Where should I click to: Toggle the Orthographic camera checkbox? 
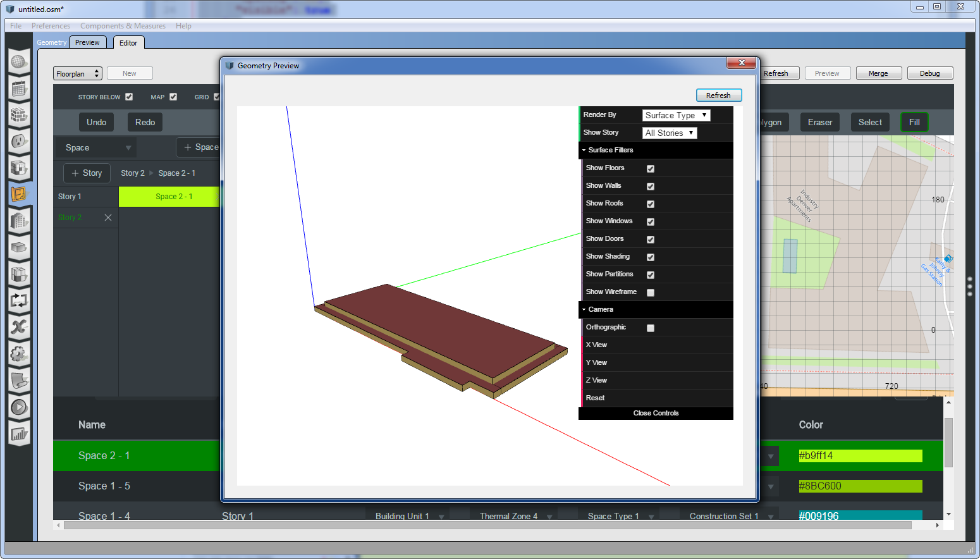(x=651, y=328)
